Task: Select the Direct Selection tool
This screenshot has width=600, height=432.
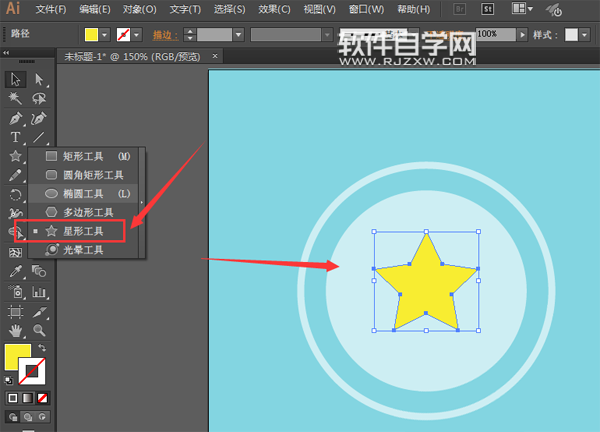Action: tap(39, 79)
